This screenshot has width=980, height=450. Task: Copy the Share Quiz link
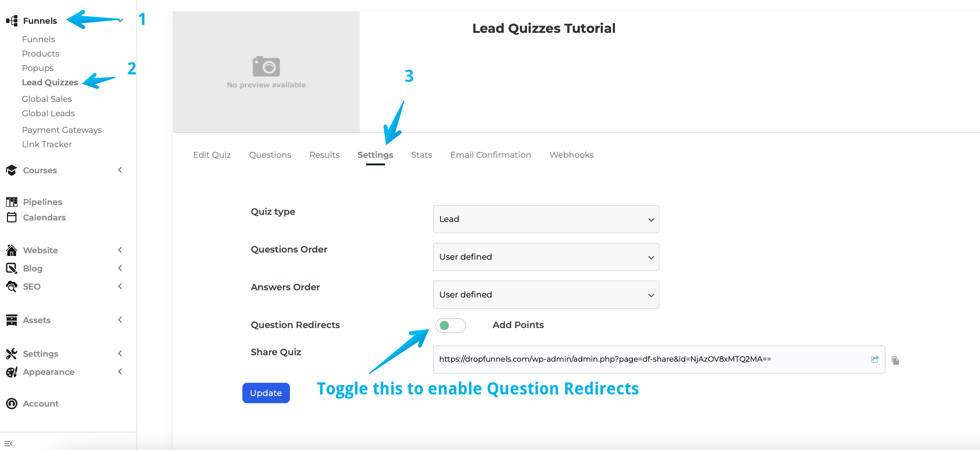(x=895, y=360)
